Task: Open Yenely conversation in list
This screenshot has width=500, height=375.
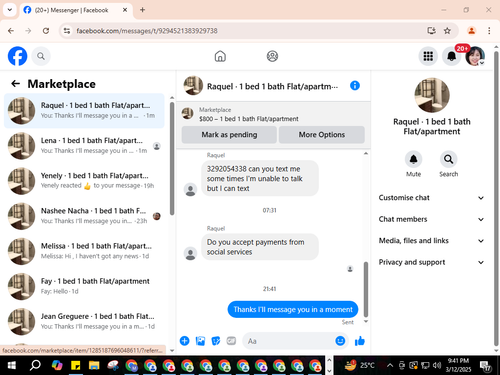Action: point(84,181)
